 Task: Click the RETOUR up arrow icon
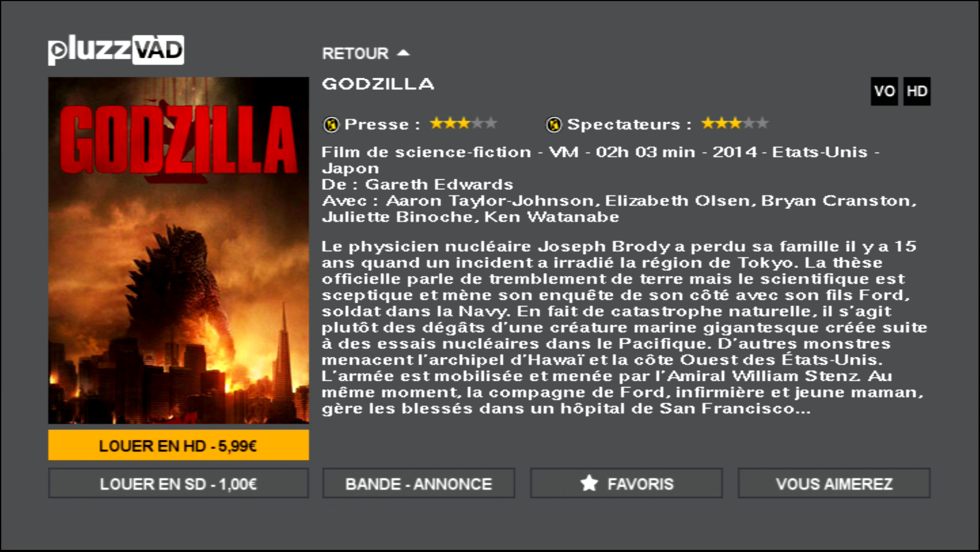point(403,53)
